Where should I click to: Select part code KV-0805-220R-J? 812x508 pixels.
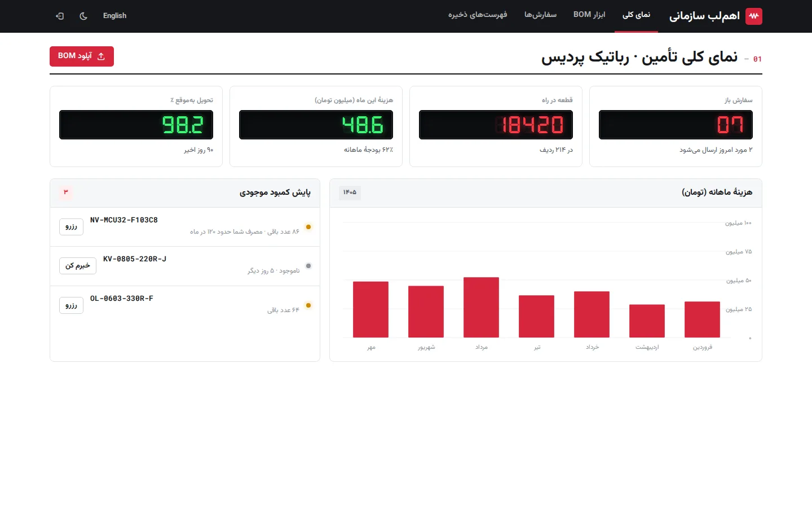(x=135, y=259)
